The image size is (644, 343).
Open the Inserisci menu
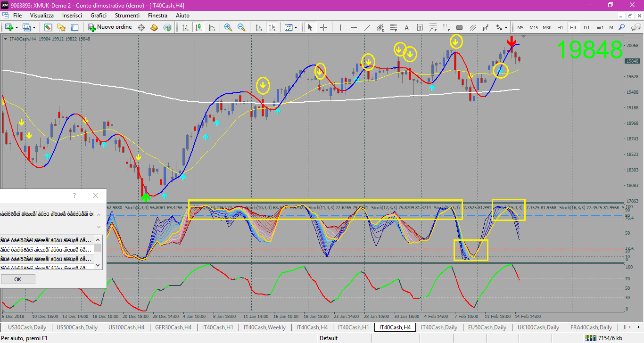72,16
